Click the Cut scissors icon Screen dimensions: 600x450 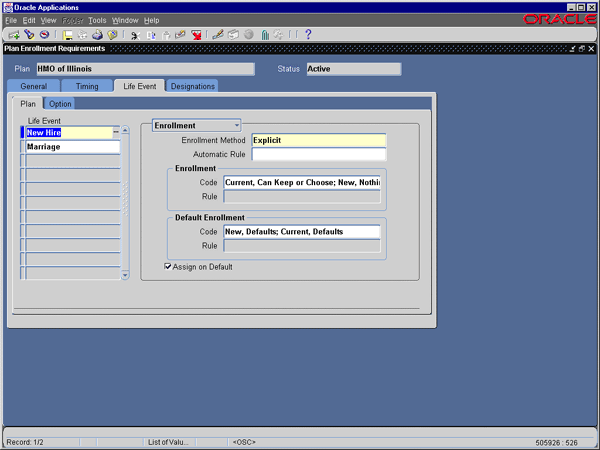click(x=135, y=35)
